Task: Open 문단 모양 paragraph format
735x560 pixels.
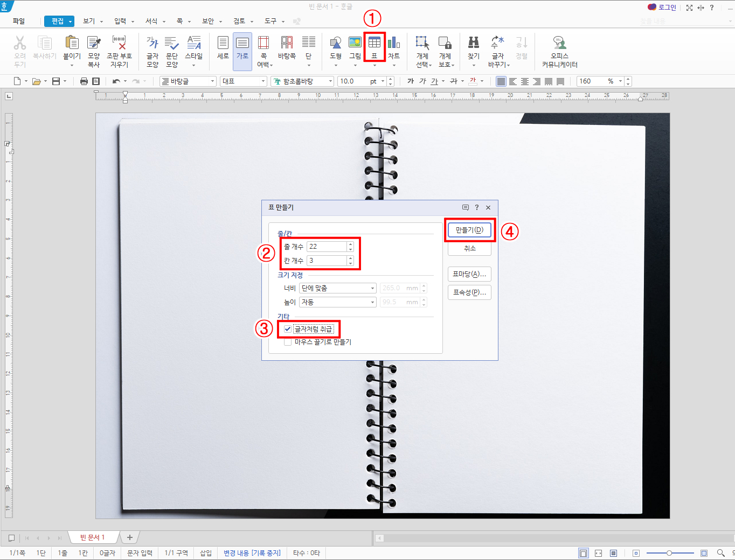Action: point(172,43)
